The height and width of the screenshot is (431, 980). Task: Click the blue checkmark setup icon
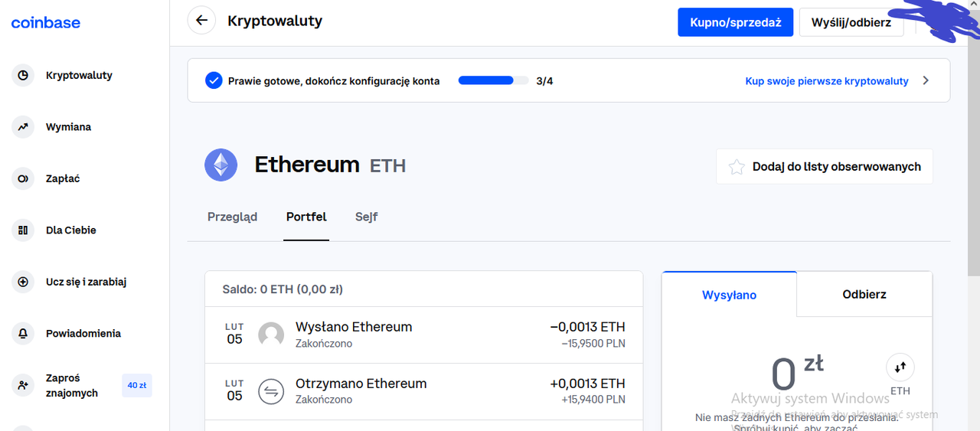(214, 80)
